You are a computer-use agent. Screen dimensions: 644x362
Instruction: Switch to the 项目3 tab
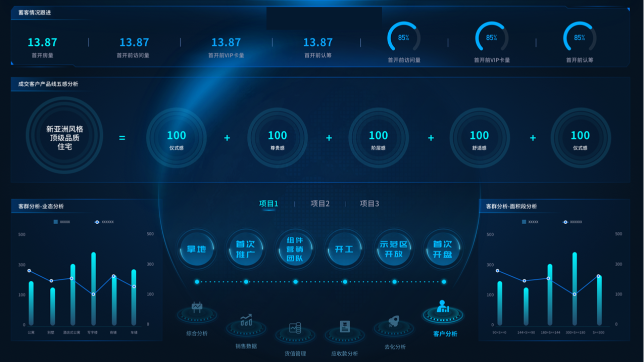point(370,203)
